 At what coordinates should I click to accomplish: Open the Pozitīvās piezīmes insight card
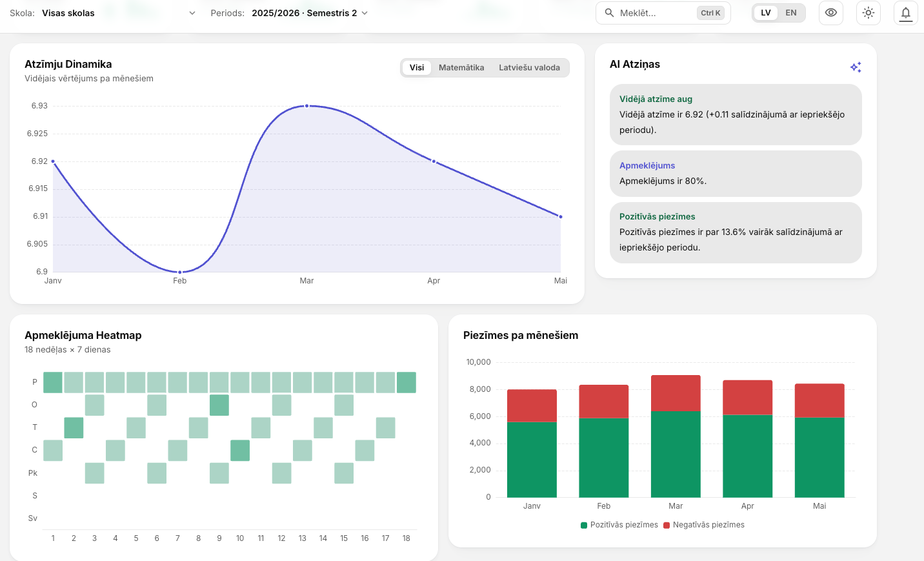736,232
